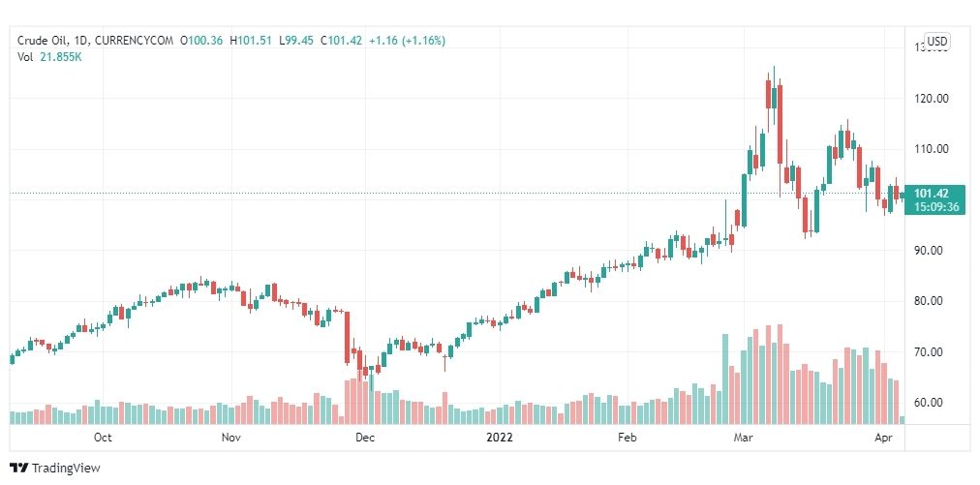This screenshot has height=485, width=980.
Task: Click the +1.16 (+1.16%) change value
Action: point(407,41)
